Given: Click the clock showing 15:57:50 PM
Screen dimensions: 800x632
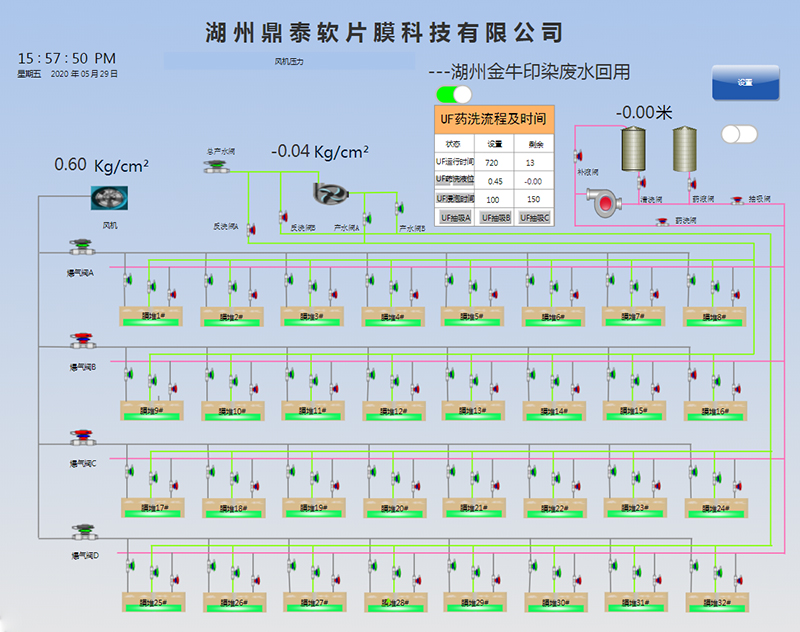Looking at the screenshot, I should click(x=67, y=58).
